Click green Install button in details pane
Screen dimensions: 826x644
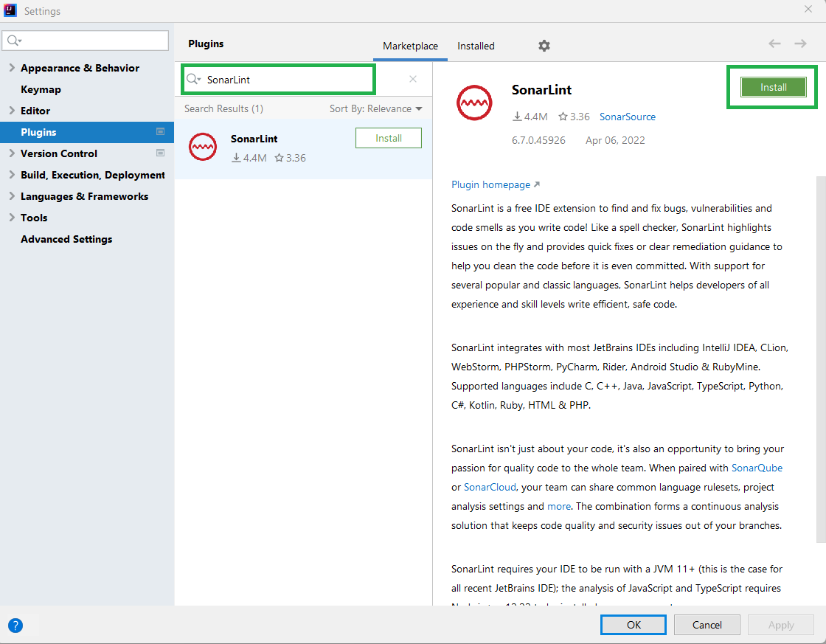pos(773,88)
